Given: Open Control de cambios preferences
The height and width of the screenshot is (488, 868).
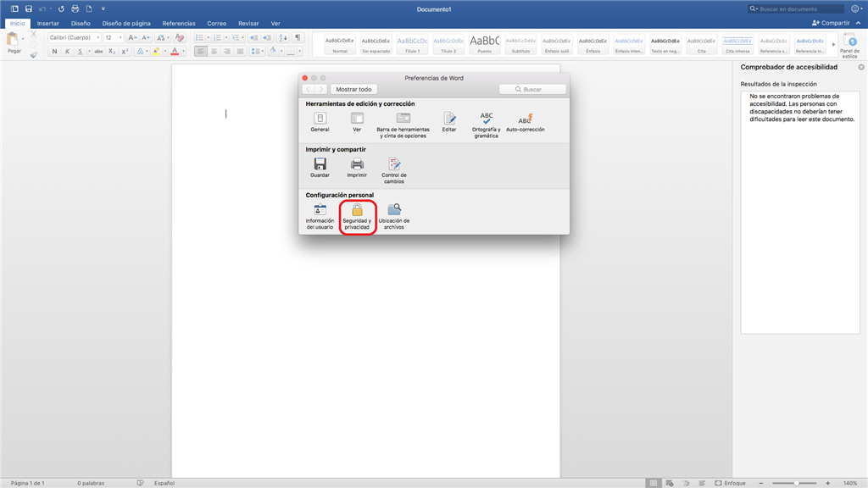Looking at the screenshot, I should (394, 170).
